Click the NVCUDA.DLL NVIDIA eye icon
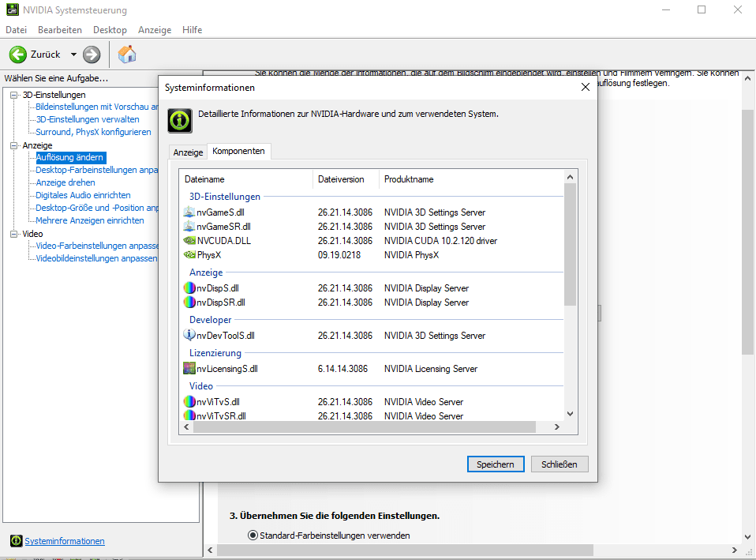The width and height of the screenshot is (756, 560). coord(189,240)
